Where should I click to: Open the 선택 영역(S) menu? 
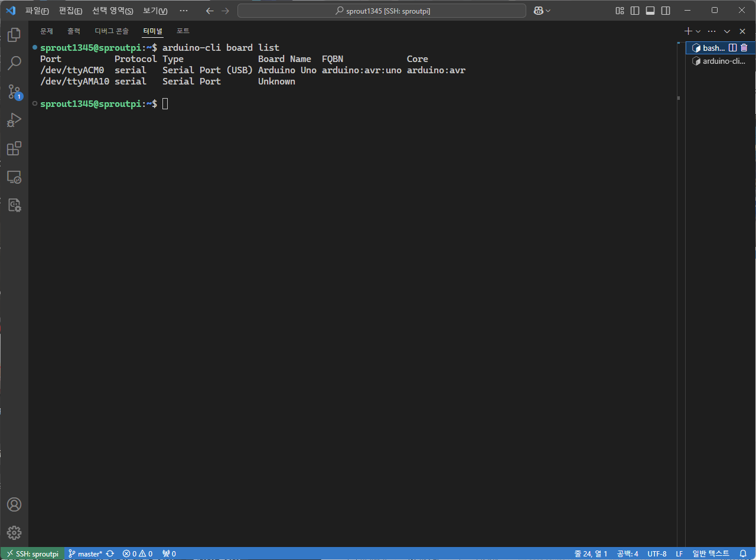[113, 11]
